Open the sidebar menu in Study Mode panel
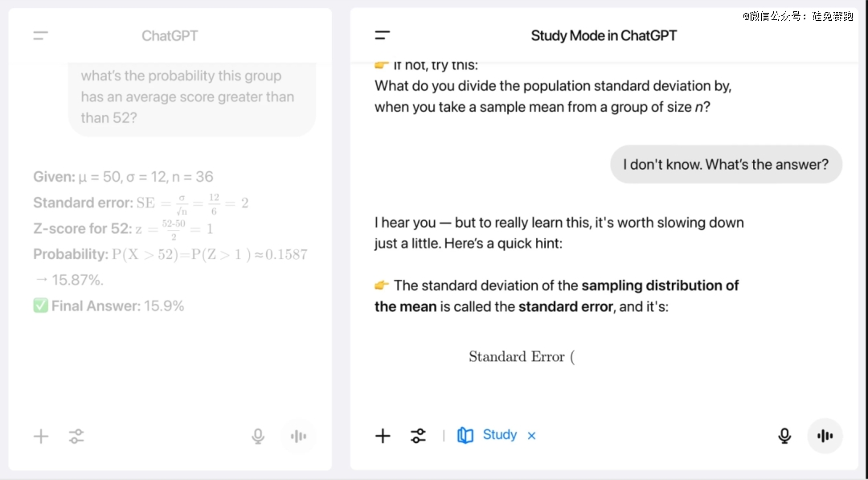This screenshot has width=868, height=480. click(383, 35)
